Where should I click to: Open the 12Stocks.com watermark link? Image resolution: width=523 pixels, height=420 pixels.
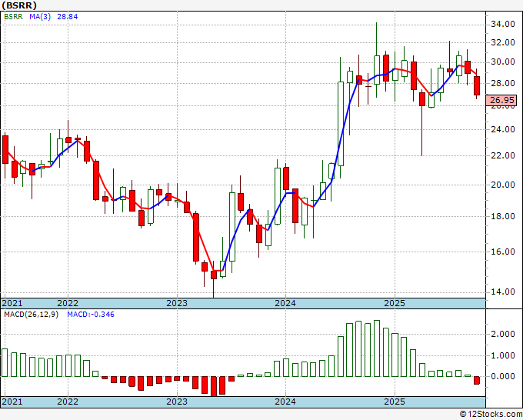tap(490, 414)
